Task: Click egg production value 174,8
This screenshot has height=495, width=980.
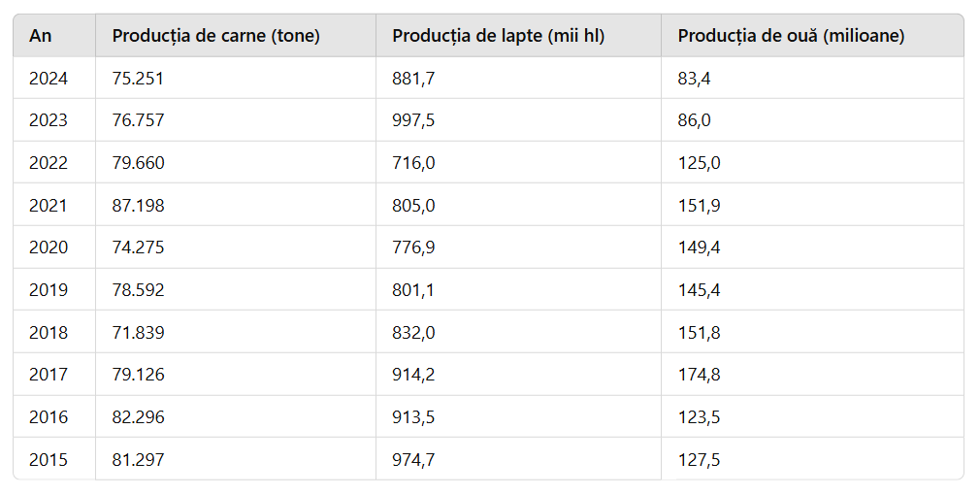Action: tap(699, 375)
